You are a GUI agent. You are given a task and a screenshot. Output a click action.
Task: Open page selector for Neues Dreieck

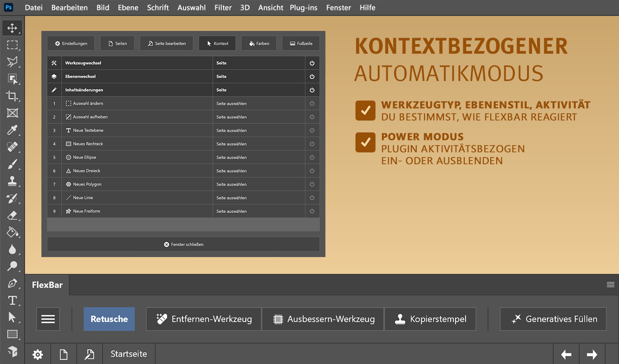pos(259,171)
